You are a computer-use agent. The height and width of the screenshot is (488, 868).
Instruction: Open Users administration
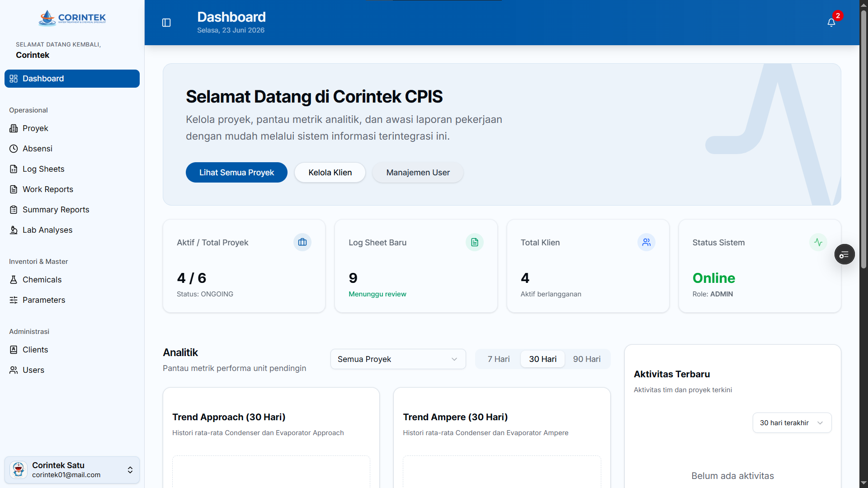pyautogui.click(x=72, y=370)
